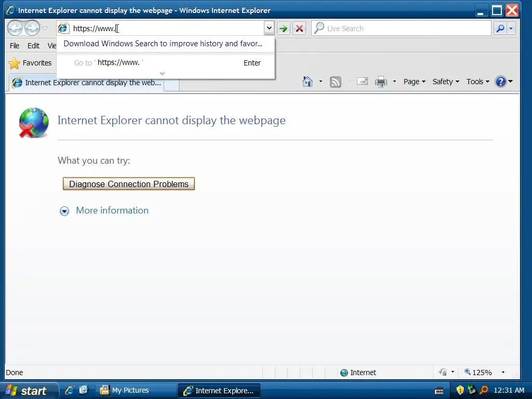Click the Protected Mode status icon
Screen dimensions: 532x399
(x=443, y=372)
